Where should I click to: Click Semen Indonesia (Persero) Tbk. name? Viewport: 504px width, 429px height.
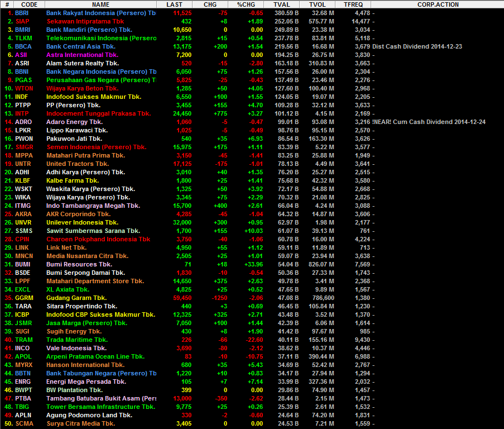click(x=97, y=147)
